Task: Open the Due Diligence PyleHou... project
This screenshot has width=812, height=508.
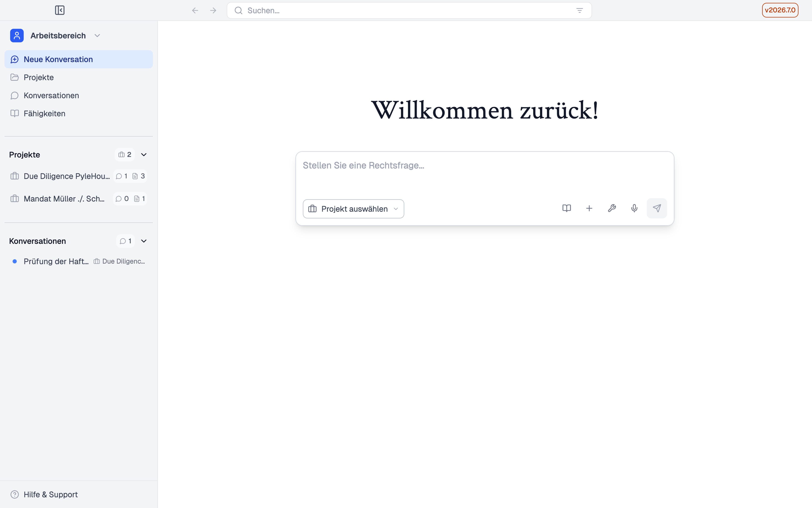Action: (67, 176)
